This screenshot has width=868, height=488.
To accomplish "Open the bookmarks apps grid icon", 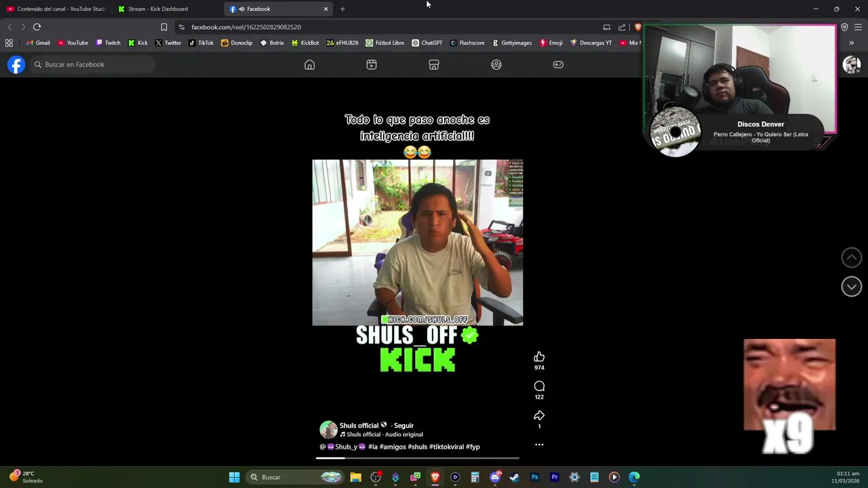I will (x=9, y=43).
